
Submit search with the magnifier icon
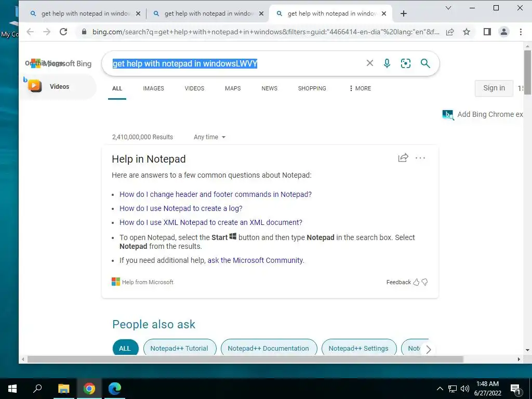(x=425, y=63)
